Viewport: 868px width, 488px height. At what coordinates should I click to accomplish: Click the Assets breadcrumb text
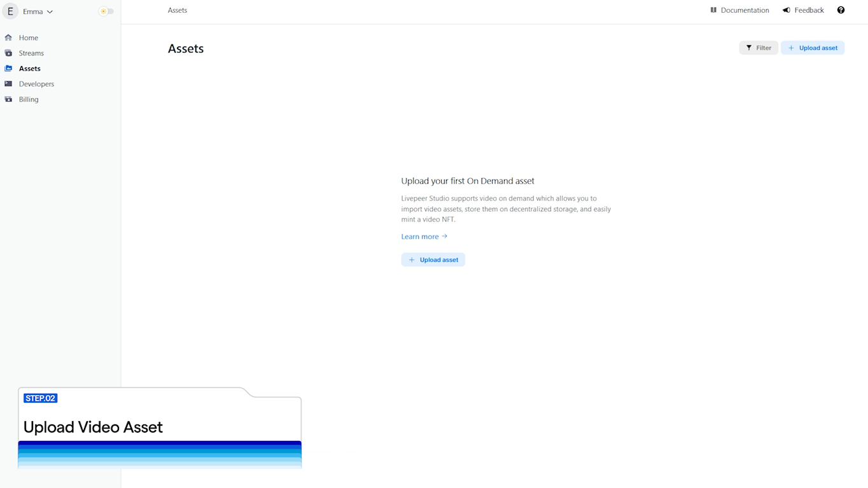(x=178, y=10)
